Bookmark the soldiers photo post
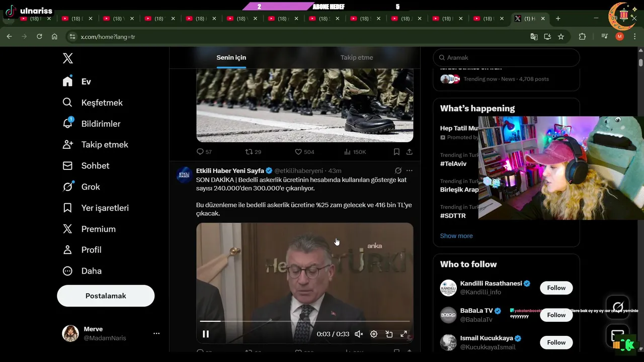644x362 pixels. pyautogui.click(x=396, y=152)
